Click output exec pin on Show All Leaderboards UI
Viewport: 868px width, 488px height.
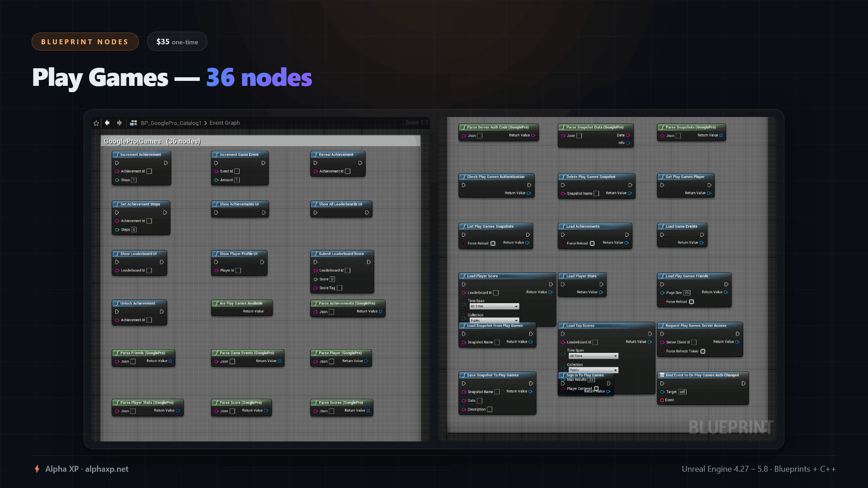[x=367, y=212]
